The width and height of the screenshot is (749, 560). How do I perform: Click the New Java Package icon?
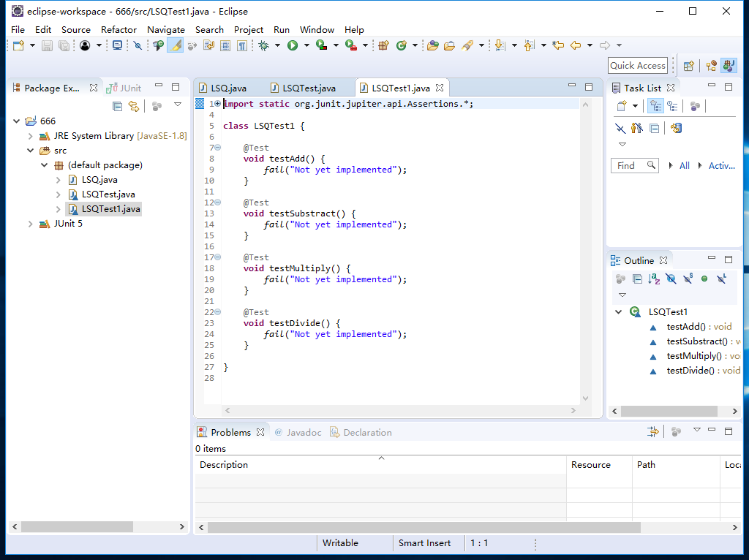[383, 45]
